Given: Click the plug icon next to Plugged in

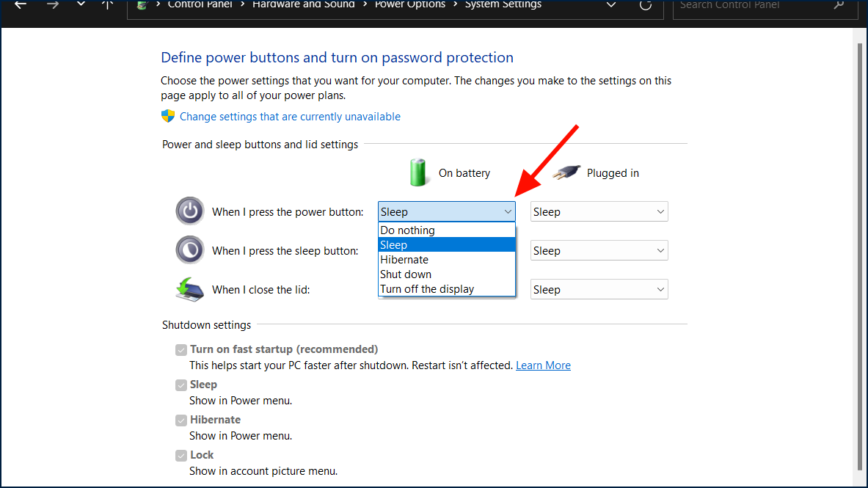Looking at the screenshot, I should click(565, 172).
